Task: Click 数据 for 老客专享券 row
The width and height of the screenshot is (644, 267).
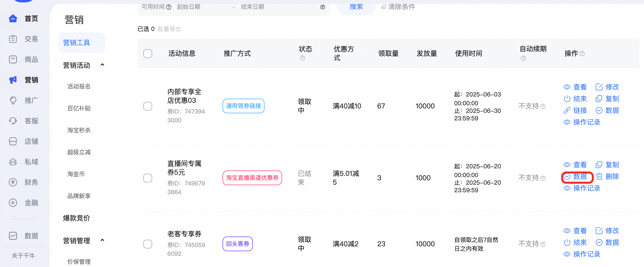Action: click(607, 243)
